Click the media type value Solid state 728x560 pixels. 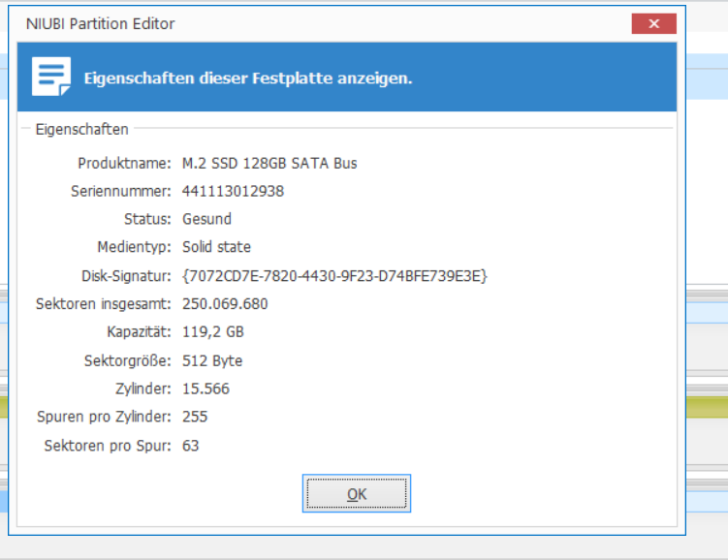[216, 247]
